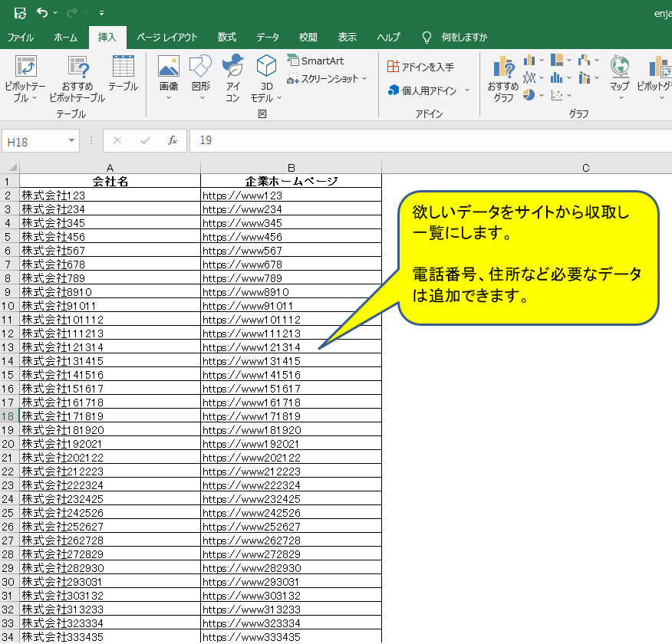Insert a line chart icon
This screenshot has height=644, width=672.
click(530, 78)
